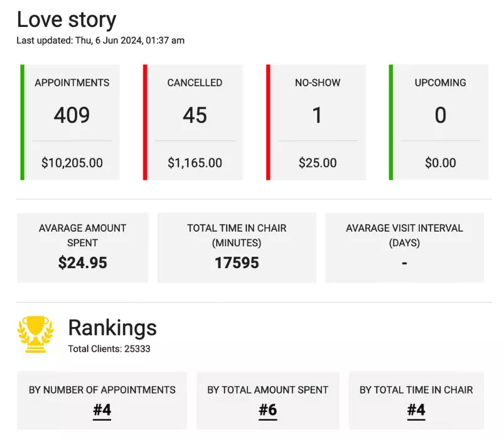Select the Upcoming count of 0
The width and height of the screenshot is (504, 442).
coord(440,116)
